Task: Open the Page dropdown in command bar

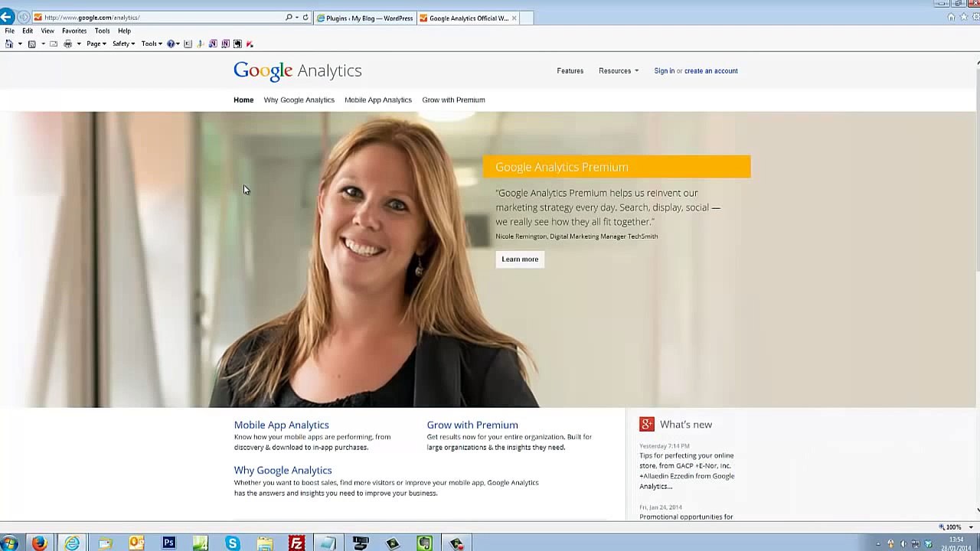Action: tap(96, 44)
